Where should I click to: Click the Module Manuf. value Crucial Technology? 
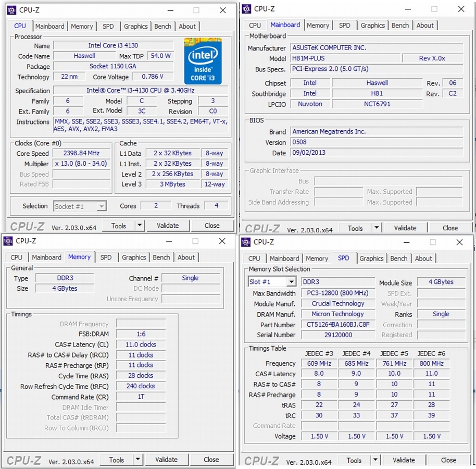coord(338,303)
